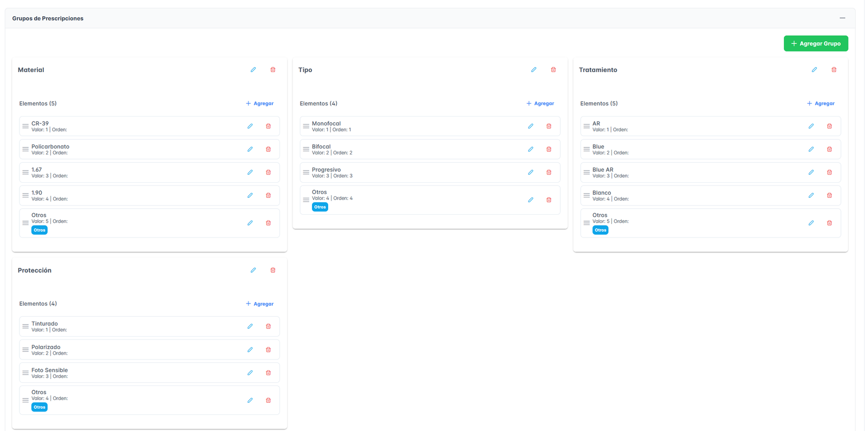Click the Agregar Grupo button
The image size is (868, 431).
(x=815, y=43)
